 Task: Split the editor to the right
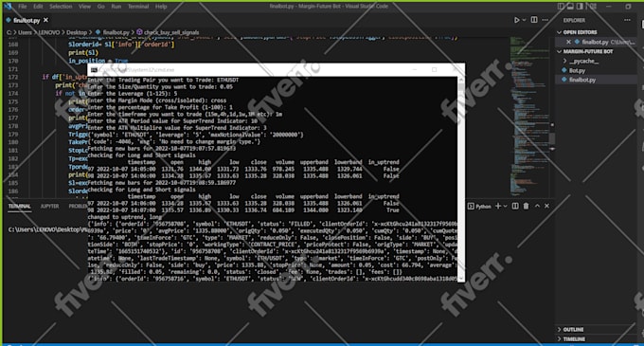(x=534, y=20)
